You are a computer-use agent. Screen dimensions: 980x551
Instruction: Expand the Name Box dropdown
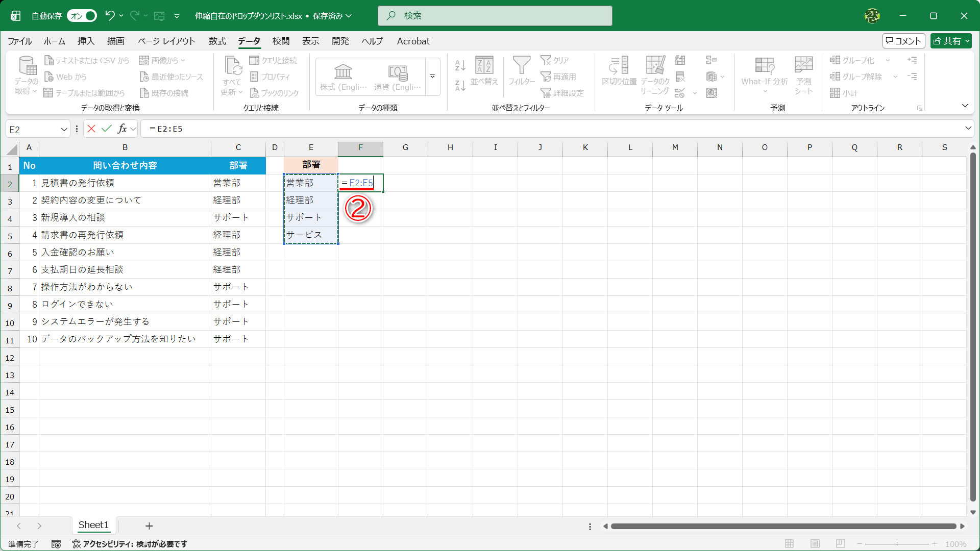pyautogui.click(x=64, y=129)
